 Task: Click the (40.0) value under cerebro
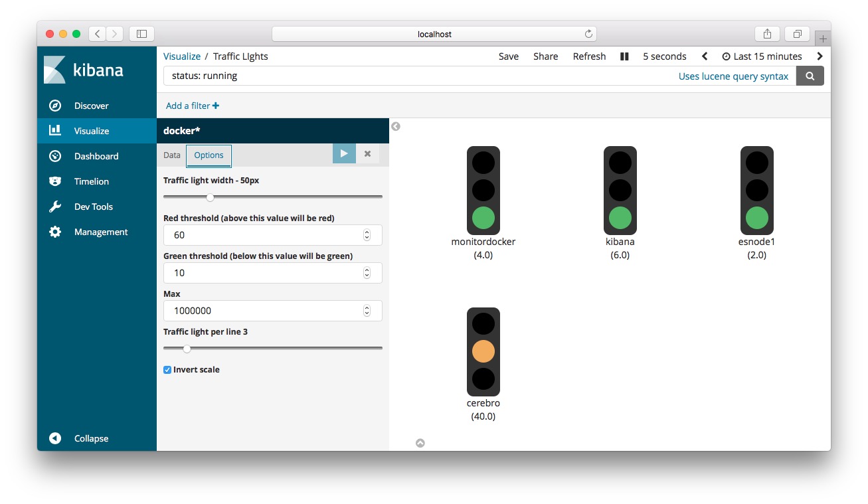coord(483,416)
